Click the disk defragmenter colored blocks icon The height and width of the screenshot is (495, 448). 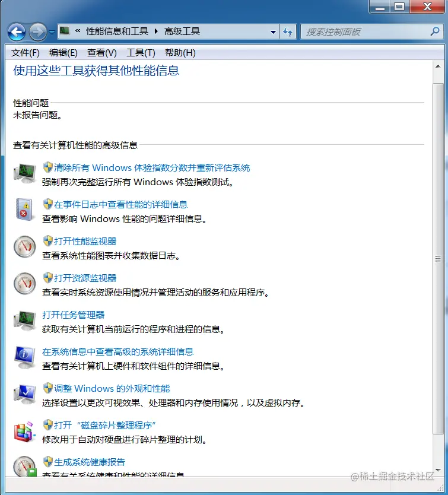point(25,431)
